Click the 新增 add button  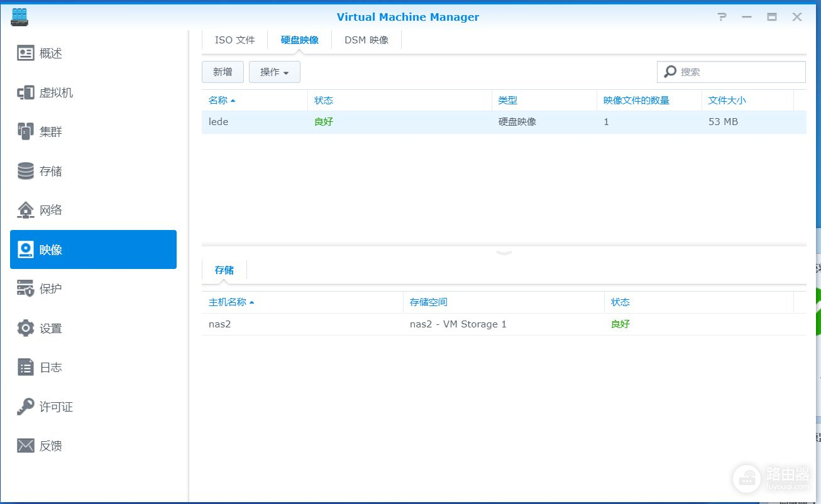(223, 72)
